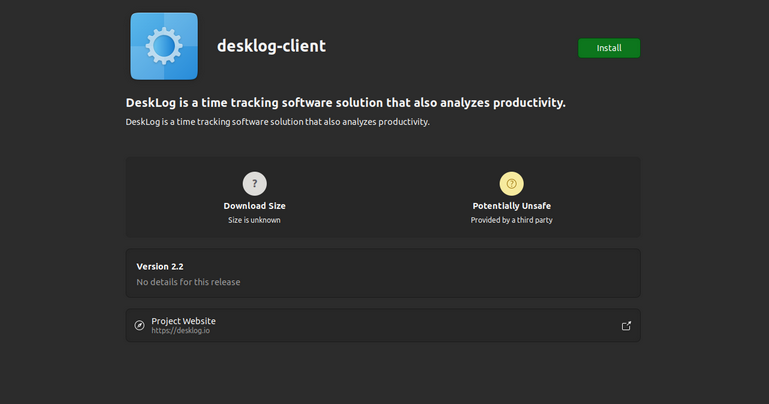Click the https://desklog.io URL text
The image size is (769, 404).
(180, 331)
